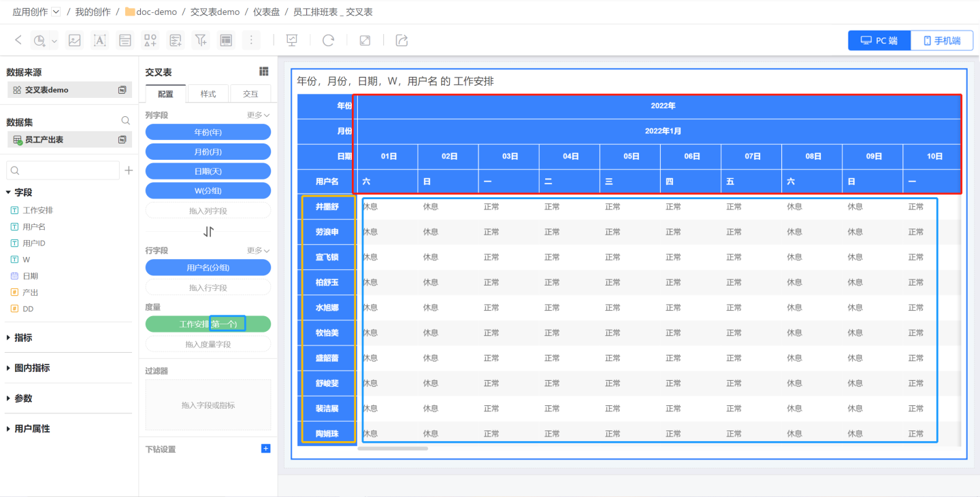Switch to PC 端 view
Image resolution: width=980 pixels, height=497 pixels.
point(879,41)
